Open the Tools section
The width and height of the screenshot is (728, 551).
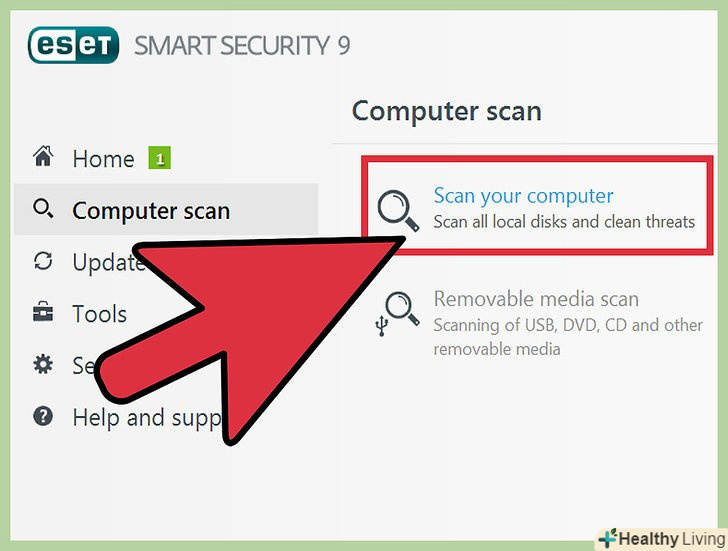[x=99, y=314]
